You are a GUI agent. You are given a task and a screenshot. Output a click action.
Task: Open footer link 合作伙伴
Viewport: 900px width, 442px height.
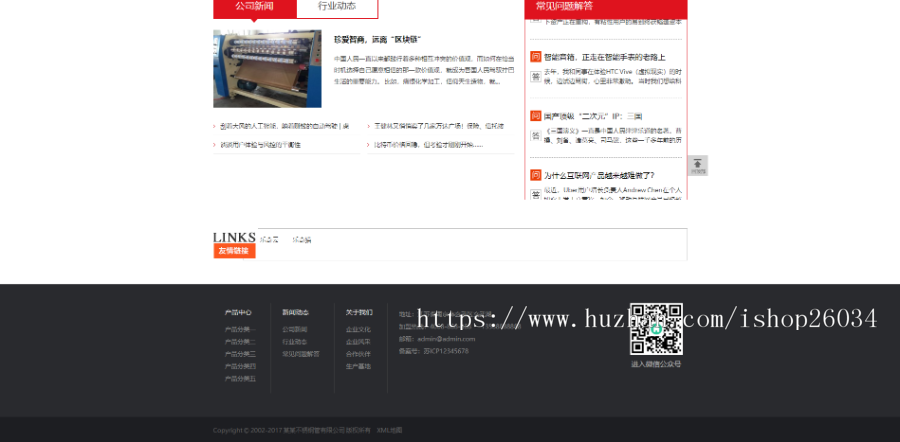tap(358, 354)
